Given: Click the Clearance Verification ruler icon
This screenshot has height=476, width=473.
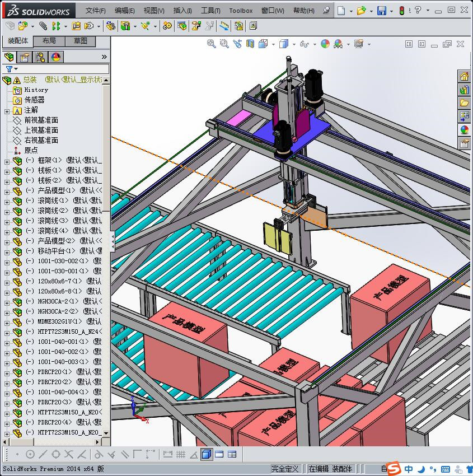Looking at the screenshot, I should [x=224, y=26].
